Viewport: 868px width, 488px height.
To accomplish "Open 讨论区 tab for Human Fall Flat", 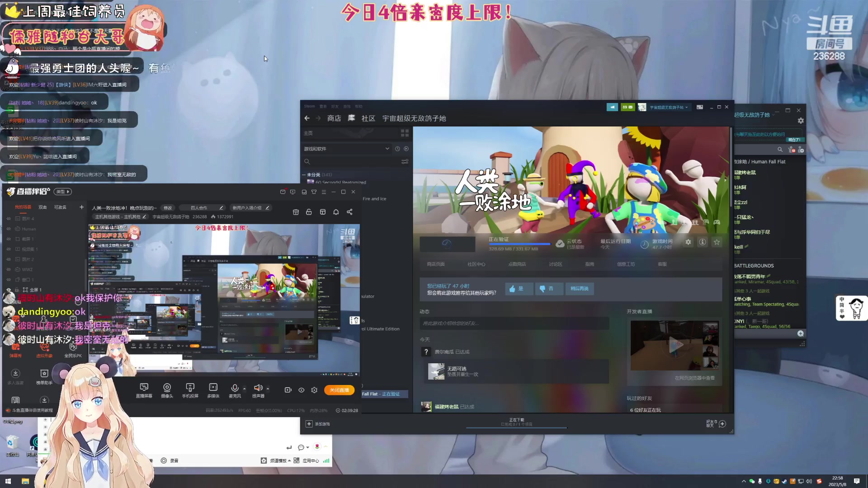I will click(x=555, y=264).
